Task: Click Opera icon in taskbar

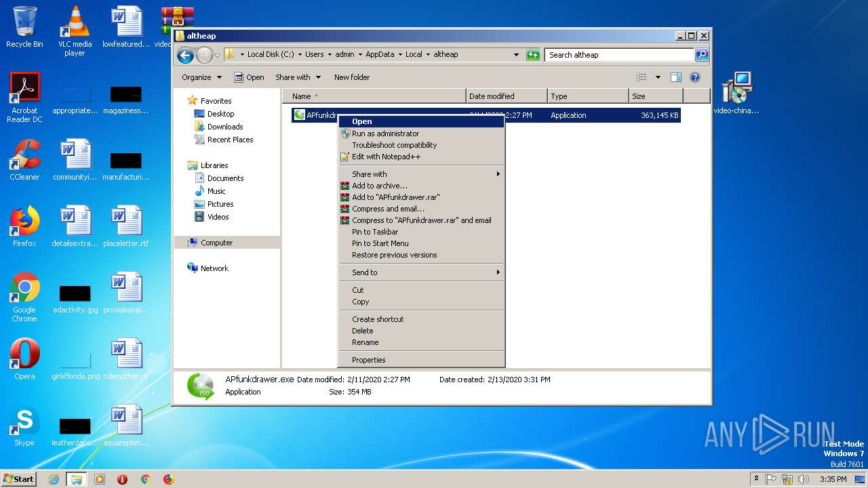Action: (123, 479)
